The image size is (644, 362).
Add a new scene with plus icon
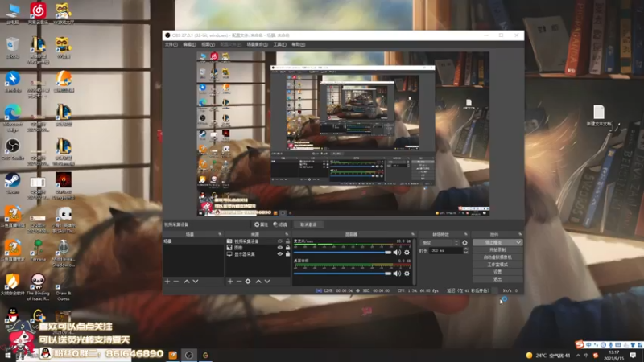coord(167,281)
